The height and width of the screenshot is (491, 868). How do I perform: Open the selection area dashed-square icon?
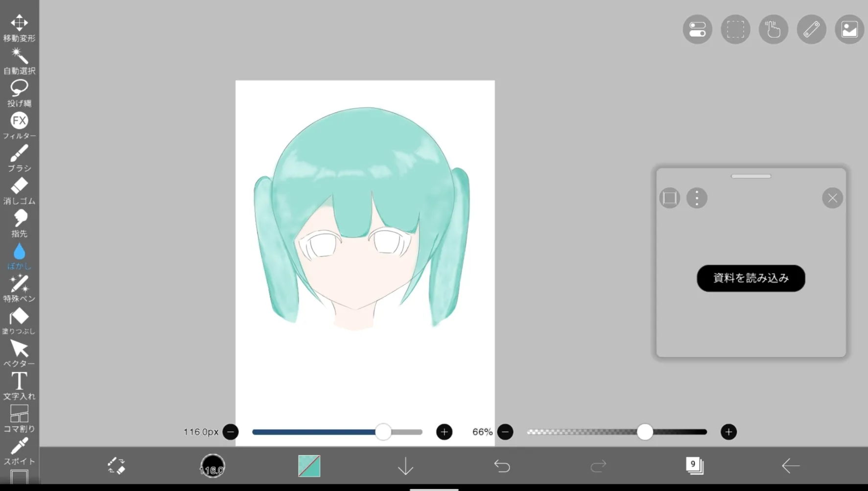[735, 29]
